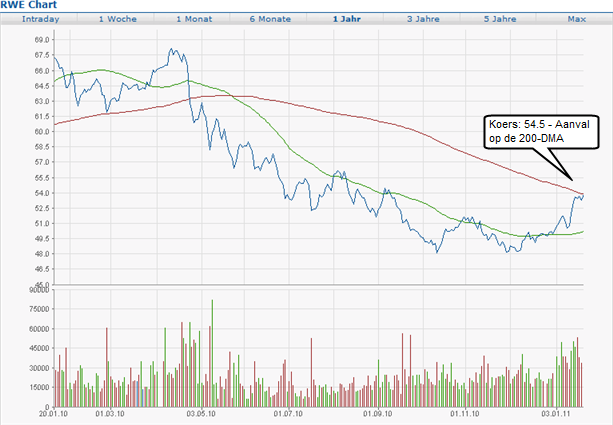Show the Max time range
The width and height of the screenshot is (613, 425).
coord(576,19)
